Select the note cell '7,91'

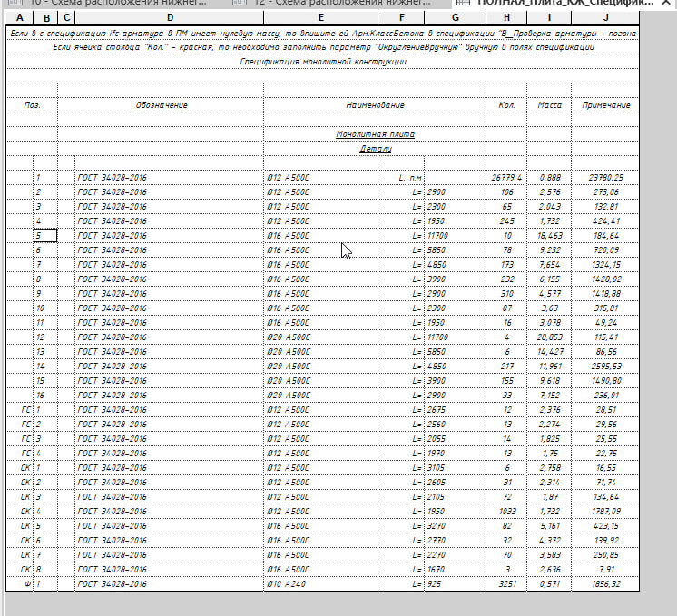[x=605, y=570]
